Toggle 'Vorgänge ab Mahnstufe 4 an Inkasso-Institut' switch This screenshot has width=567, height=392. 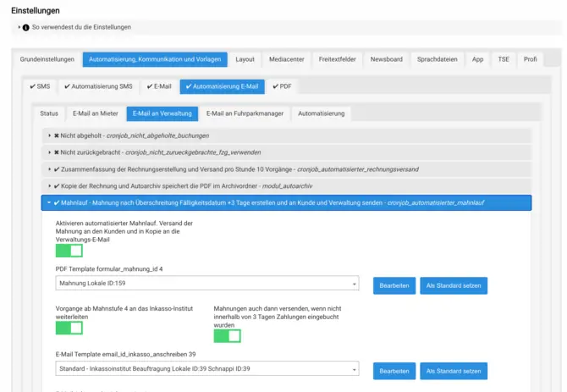(69, 328)
